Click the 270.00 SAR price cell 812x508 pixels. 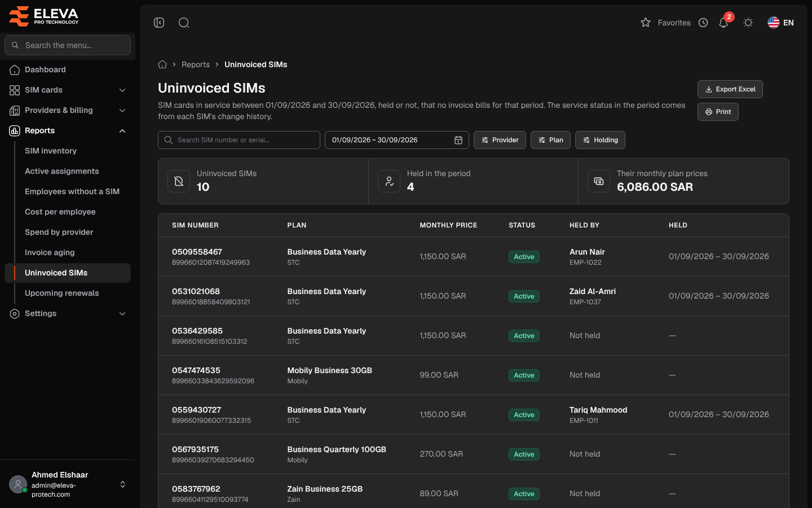point(442,454)
